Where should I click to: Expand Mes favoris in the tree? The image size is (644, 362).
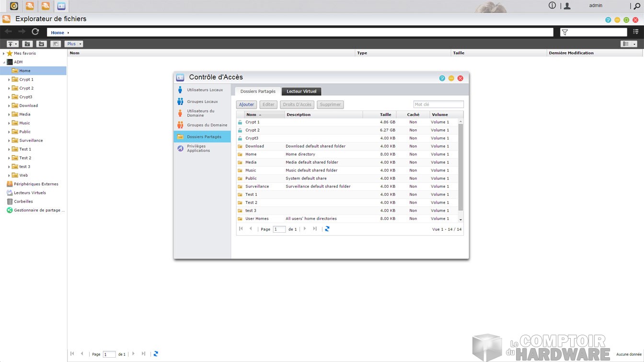point(4,54)
